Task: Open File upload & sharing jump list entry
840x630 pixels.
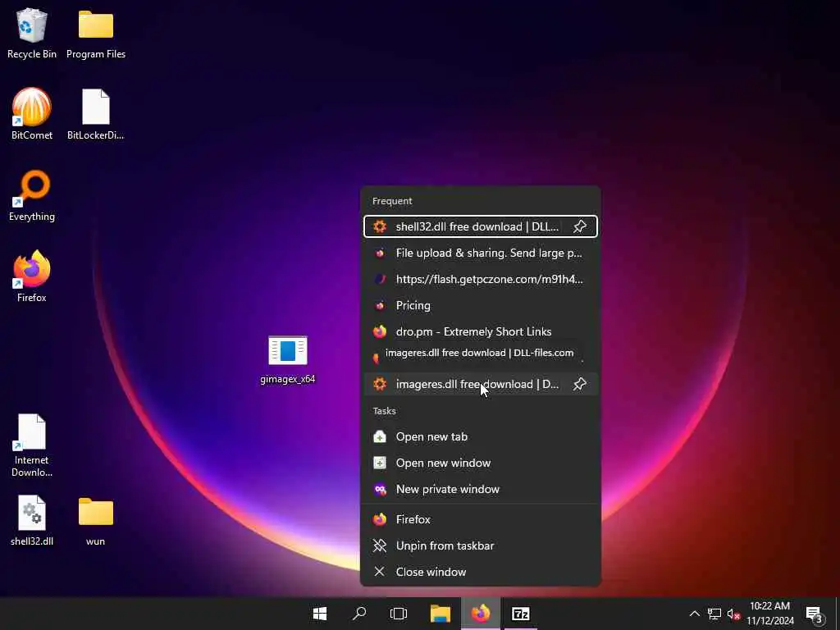Action: (481, 253)
